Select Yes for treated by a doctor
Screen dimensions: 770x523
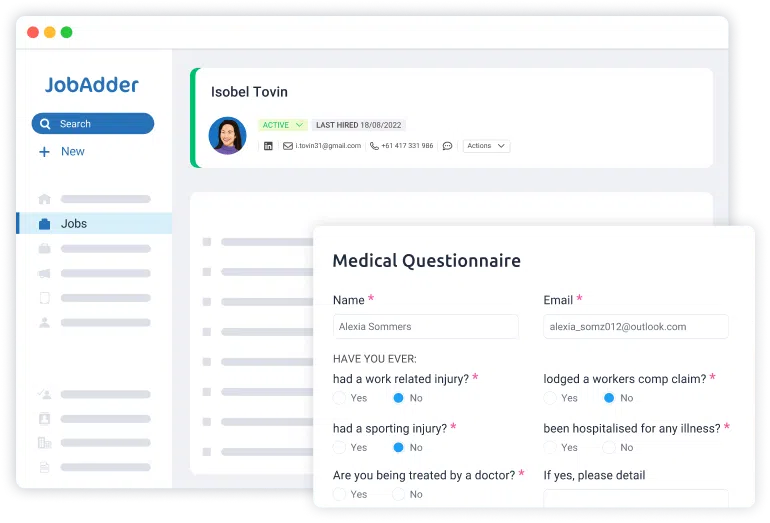339,495
